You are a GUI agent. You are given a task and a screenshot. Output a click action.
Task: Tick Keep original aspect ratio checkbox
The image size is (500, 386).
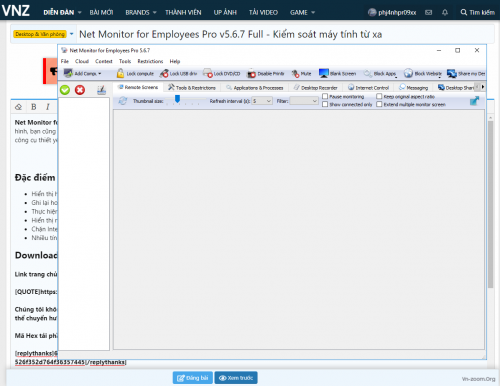(x=379, y=96)
